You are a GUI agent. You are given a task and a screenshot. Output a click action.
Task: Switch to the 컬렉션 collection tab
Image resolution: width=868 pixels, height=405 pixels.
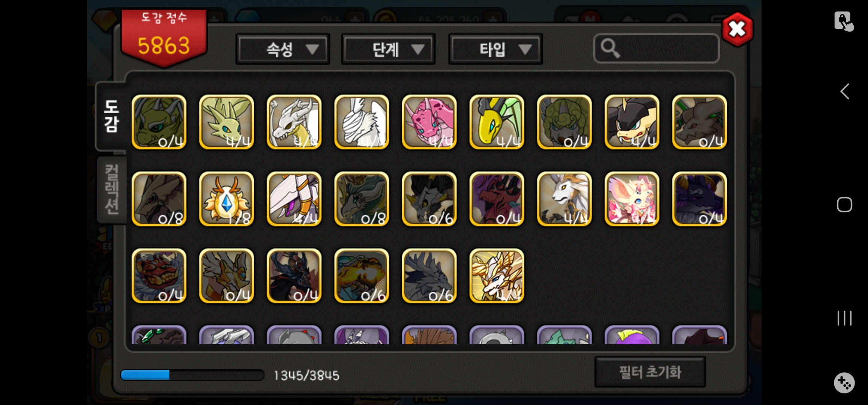pos(112,189)
